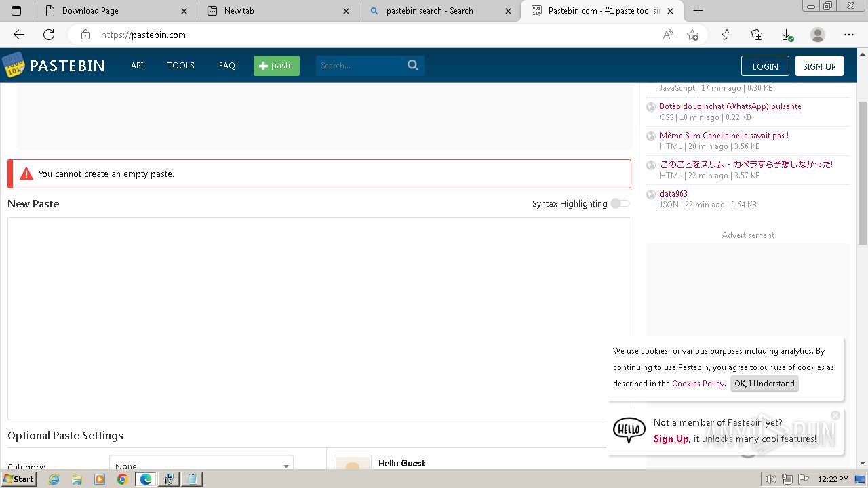The height and width of the screenshot is (488, 868).
Task: Add this page to favorites (star plus icon)
Action: 692,35
